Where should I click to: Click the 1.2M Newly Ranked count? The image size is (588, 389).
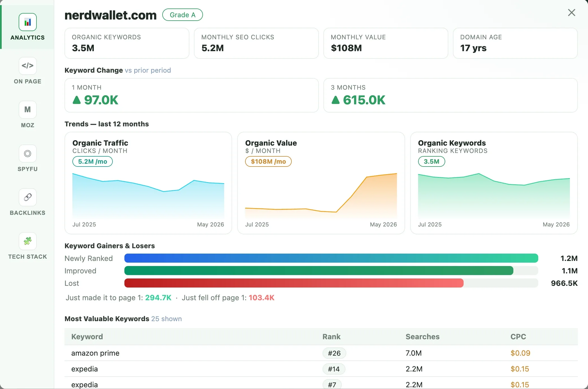(x=569, y=258)
